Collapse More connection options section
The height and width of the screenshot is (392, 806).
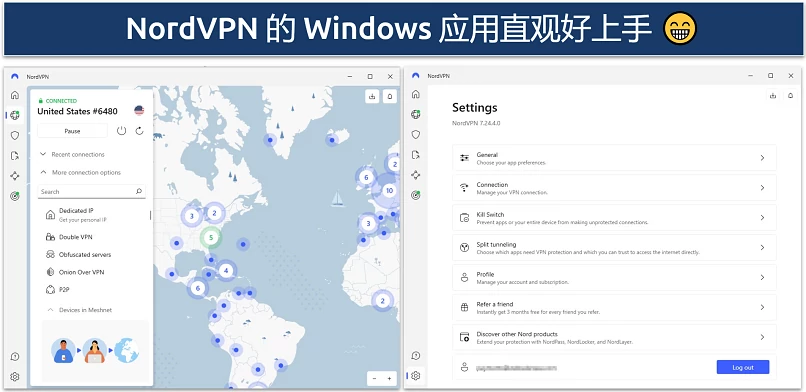point(81,173)
